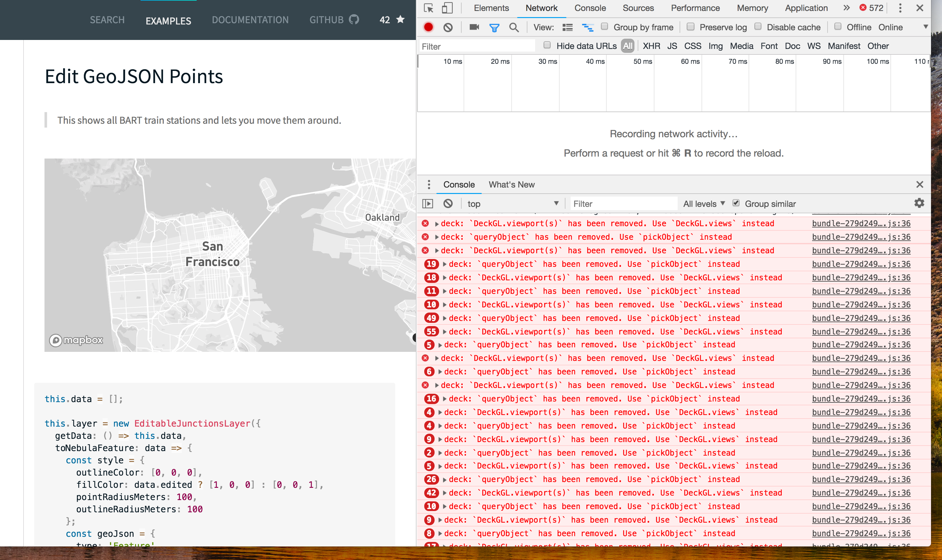This screenshot has height=560, width=942.
Task: Switch to the Sources tab
Action: [x=638, y=8]
